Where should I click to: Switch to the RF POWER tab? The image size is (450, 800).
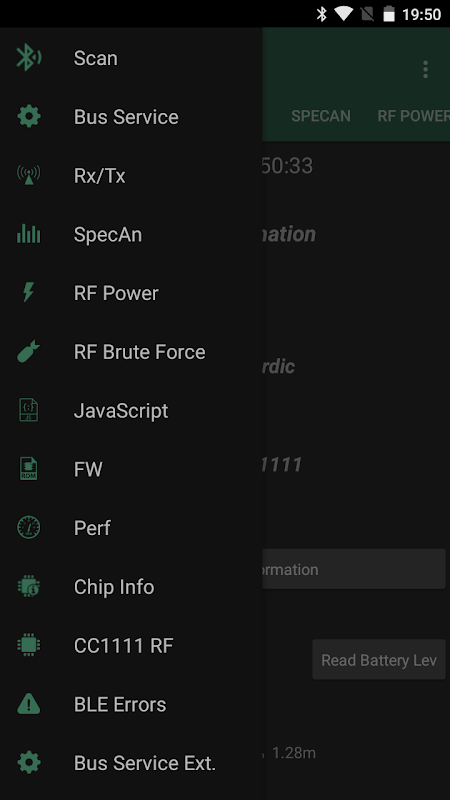[413, 116]
